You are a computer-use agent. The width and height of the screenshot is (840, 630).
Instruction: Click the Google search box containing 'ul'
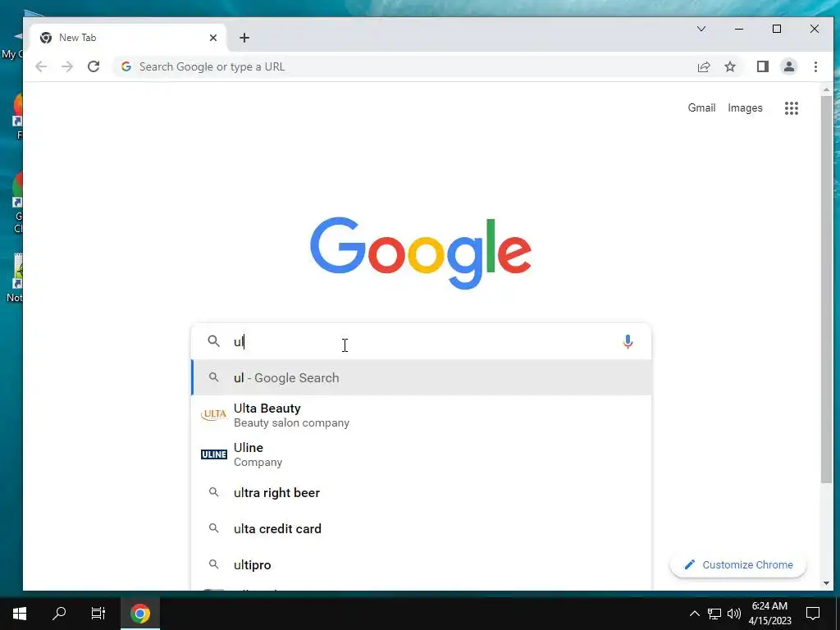pyautogui.click(x=421, y=341)
